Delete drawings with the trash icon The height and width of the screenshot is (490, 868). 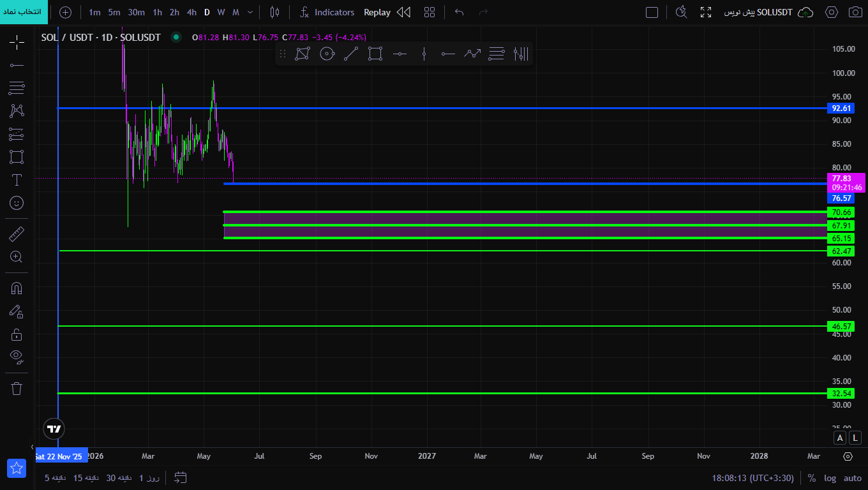click(x=17, y=388)
